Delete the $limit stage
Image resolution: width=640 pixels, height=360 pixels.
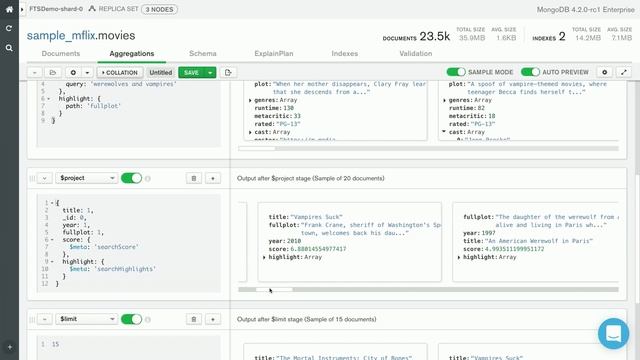coord(194,319)
